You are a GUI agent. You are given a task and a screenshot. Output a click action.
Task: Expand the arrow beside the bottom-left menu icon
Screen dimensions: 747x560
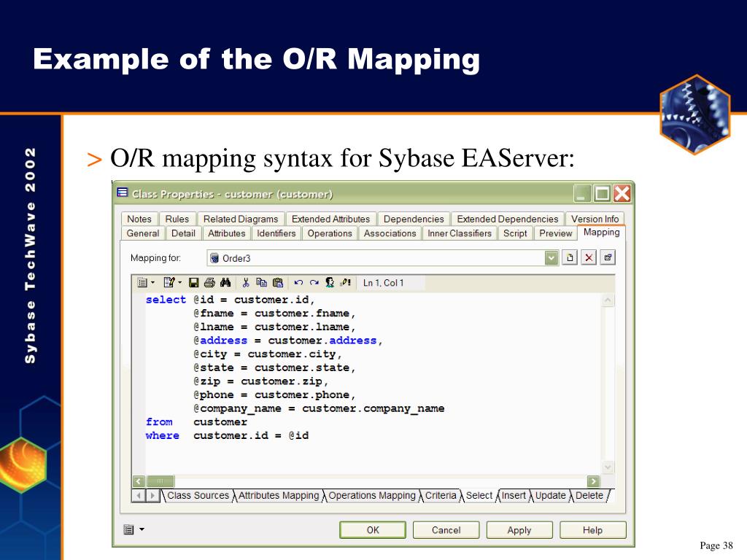[142, 529]
